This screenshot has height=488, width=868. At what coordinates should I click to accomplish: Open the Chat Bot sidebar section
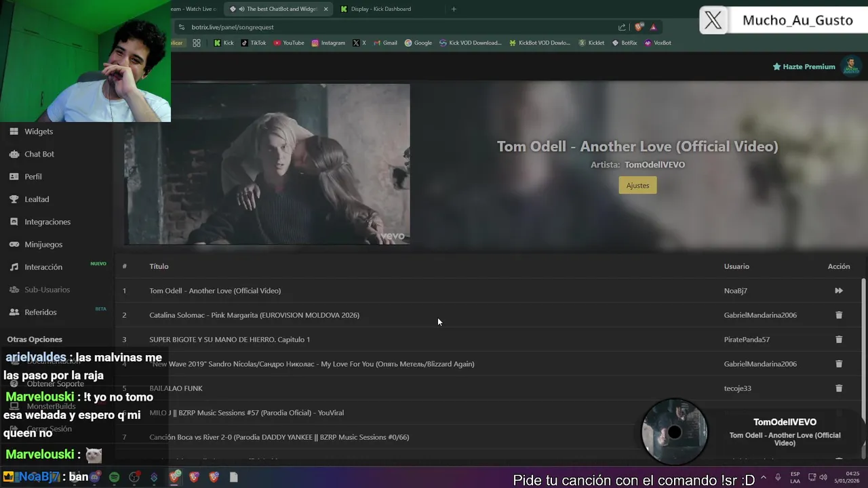point(39,154)
